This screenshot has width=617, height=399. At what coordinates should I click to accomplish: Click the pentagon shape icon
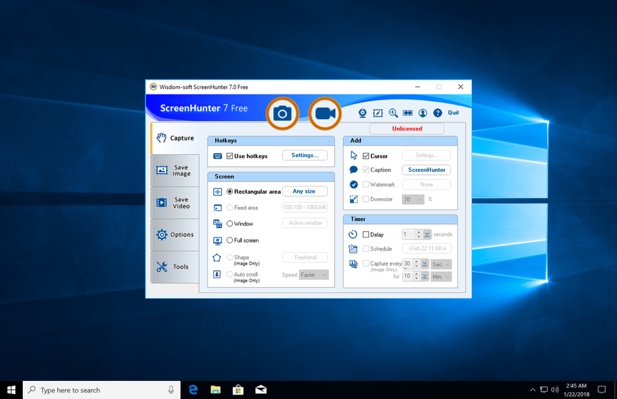pyautogui.click(x=217, y=258)
